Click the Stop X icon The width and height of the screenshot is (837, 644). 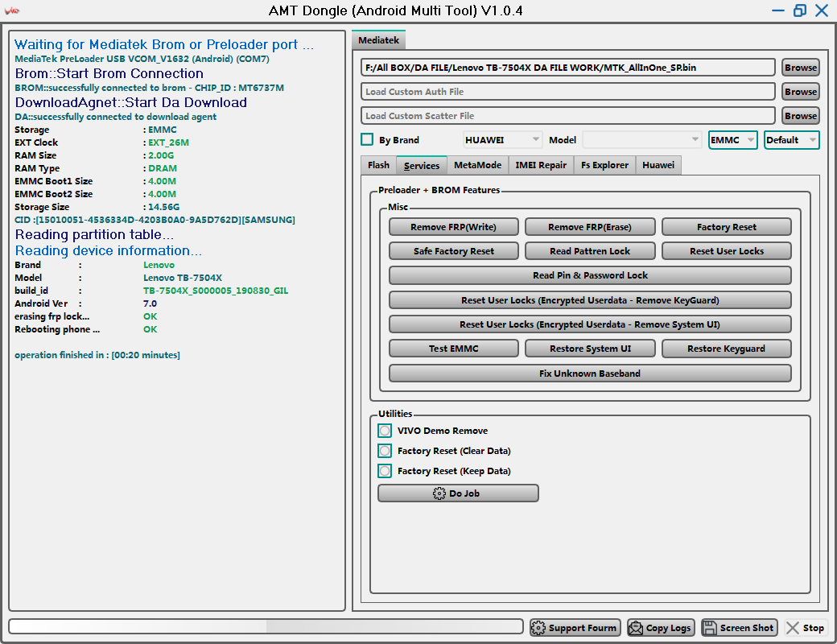click(x=793, y=628)
